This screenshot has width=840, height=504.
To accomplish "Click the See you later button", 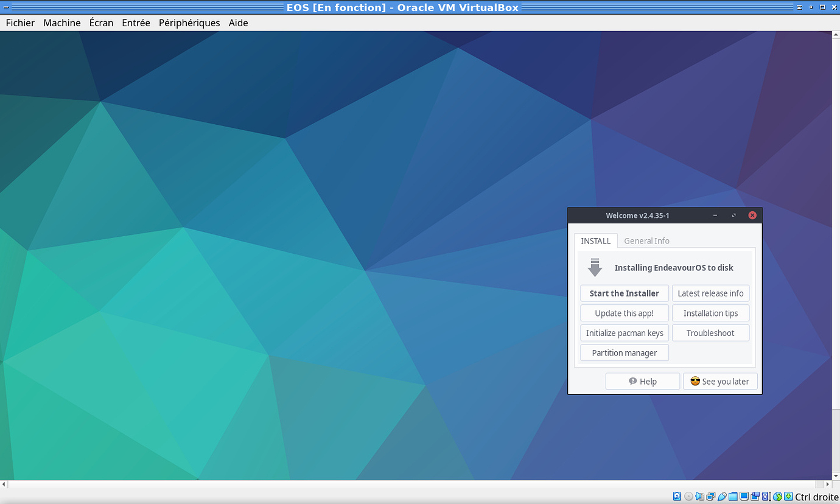I will [x=720, y=381].
